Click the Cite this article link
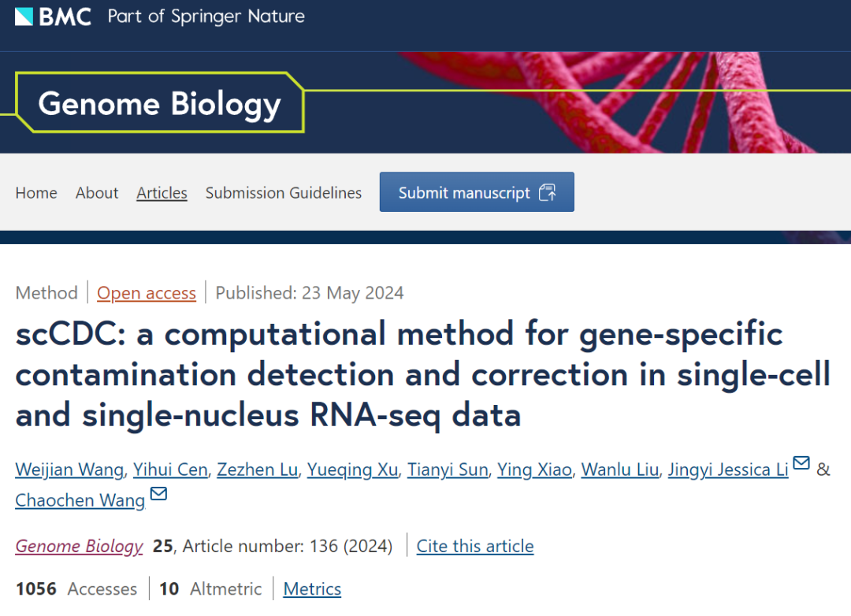Image resolution: width=851 pixels, height=616 pixels. coord(475,546)
